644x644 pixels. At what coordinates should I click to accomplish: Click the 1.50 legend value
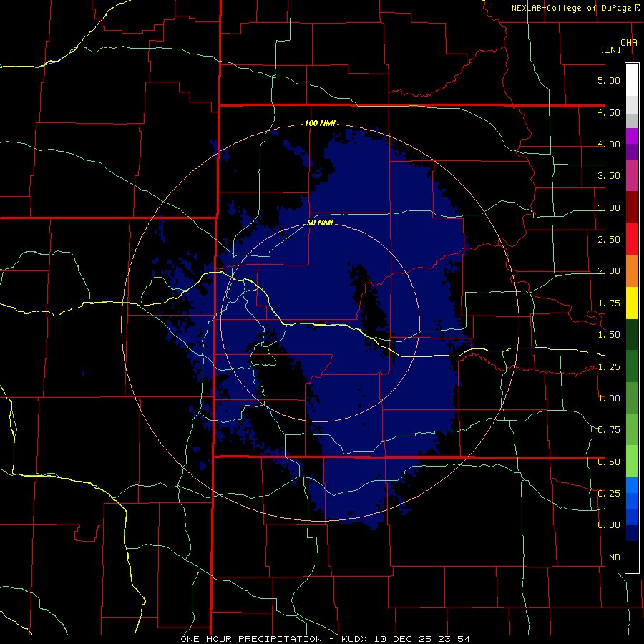609,335
